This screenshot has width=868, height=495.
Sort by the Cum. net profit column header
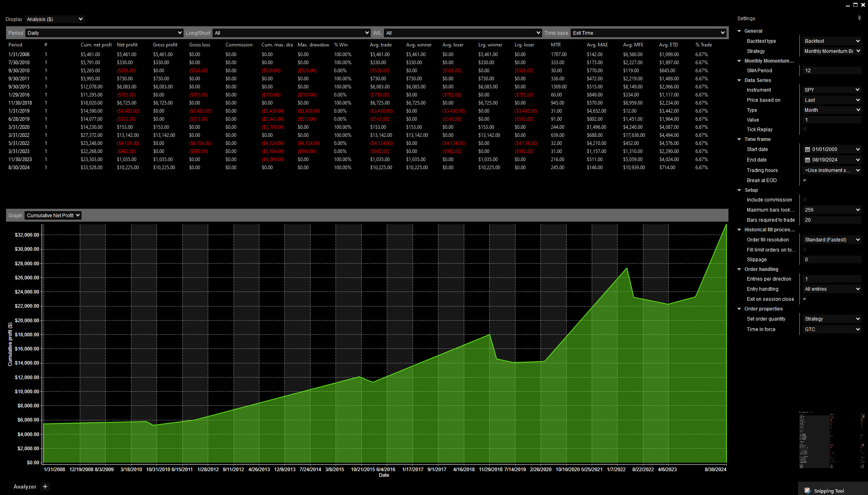(96, 45)
